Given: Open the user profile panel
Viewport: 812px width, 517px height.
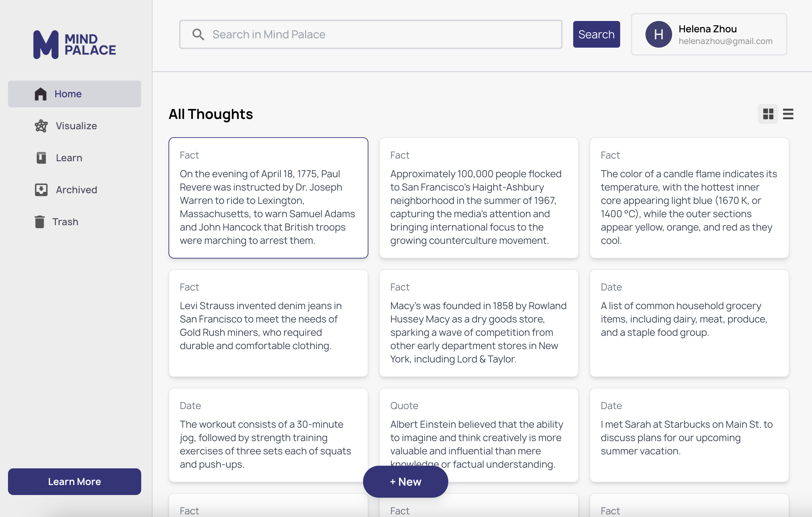Looking at the screenshot, I should (x=708, y=34).
